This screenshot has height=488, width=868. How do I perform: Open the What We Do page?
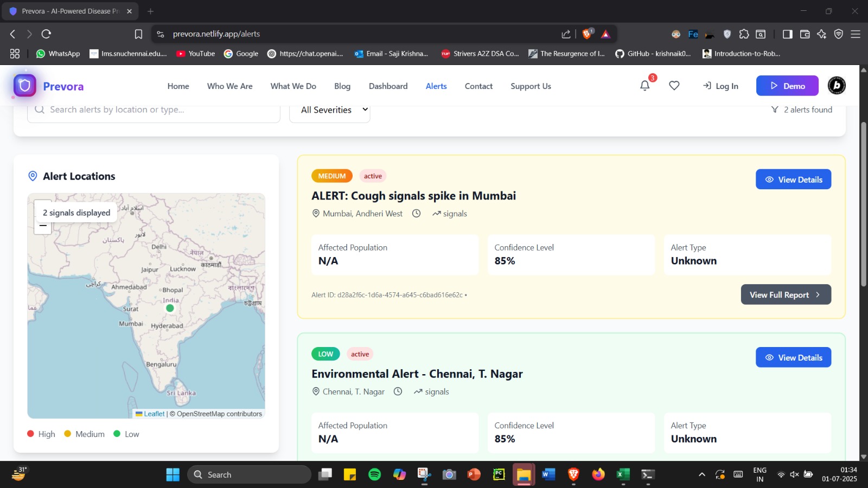pyautogui.click(x=293, y=86)
